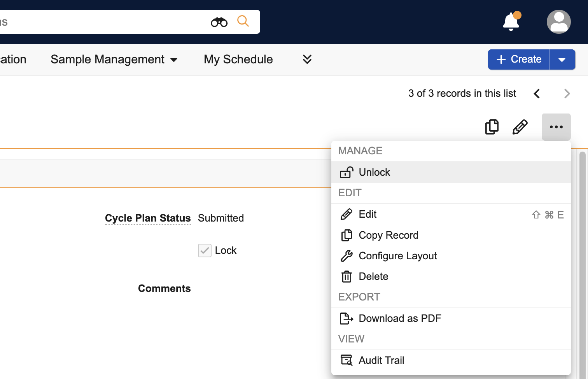The image size is (588, 379).
Task: Toggle the Lock checkbox
Action: point(205,251)
